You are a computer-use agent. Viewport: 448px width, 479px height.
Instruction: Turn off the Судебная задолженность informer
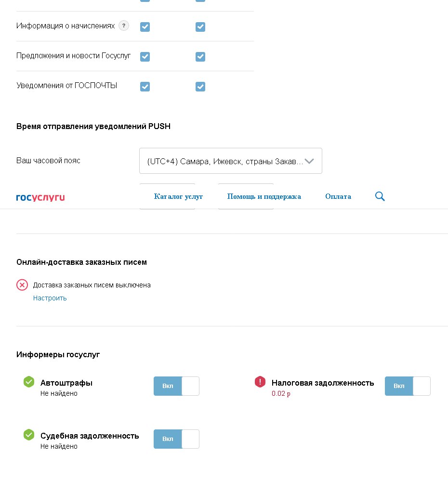(x=176, y=439)
